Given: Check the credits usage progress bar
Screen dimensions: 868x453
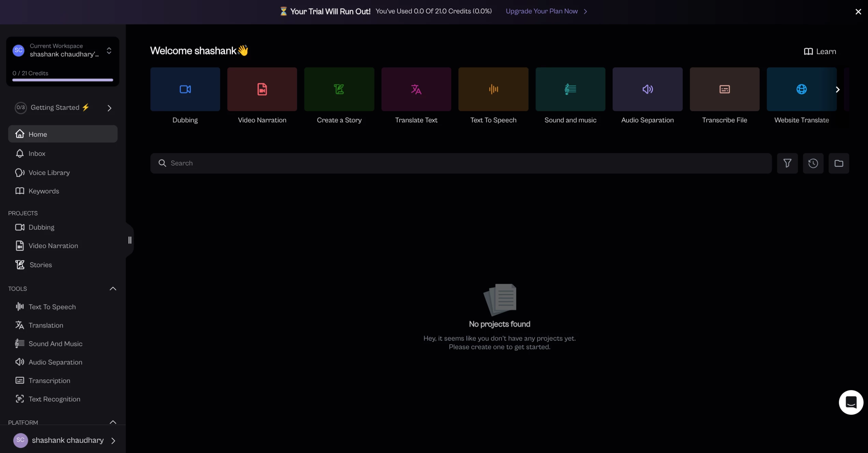Looking at the screenshot, I should 62,80.
